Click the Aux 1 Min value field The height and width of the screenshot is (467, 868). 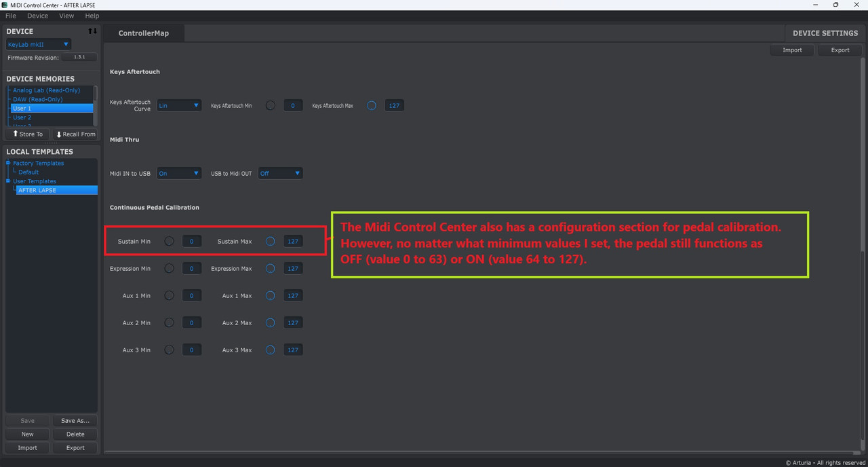tap(192, 295)
